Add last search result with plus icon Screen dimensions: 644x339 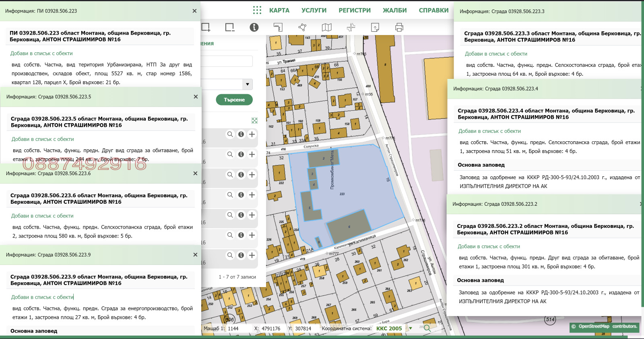tap(252, 255)
